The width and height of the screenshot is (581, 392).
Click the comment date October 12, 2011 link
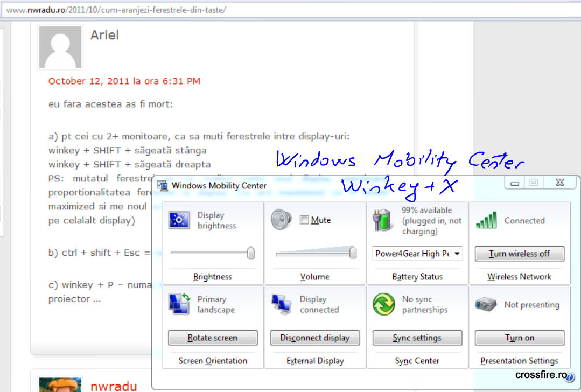124,81
